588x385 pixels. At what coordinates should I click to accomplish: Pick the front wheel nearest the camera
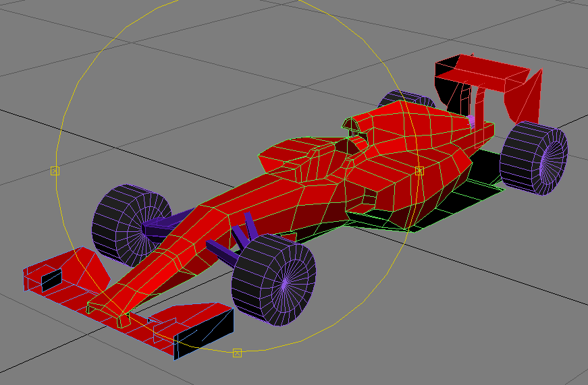point(274,280)
